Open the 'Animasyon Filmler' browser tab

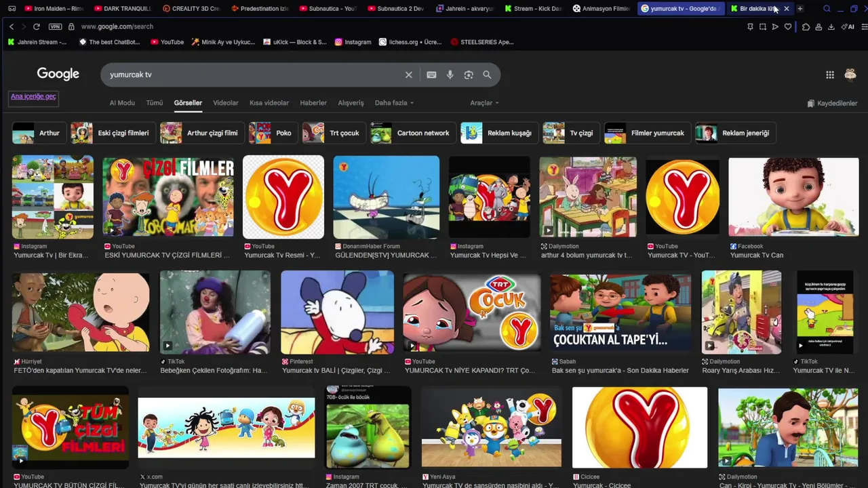coord(601,9)
